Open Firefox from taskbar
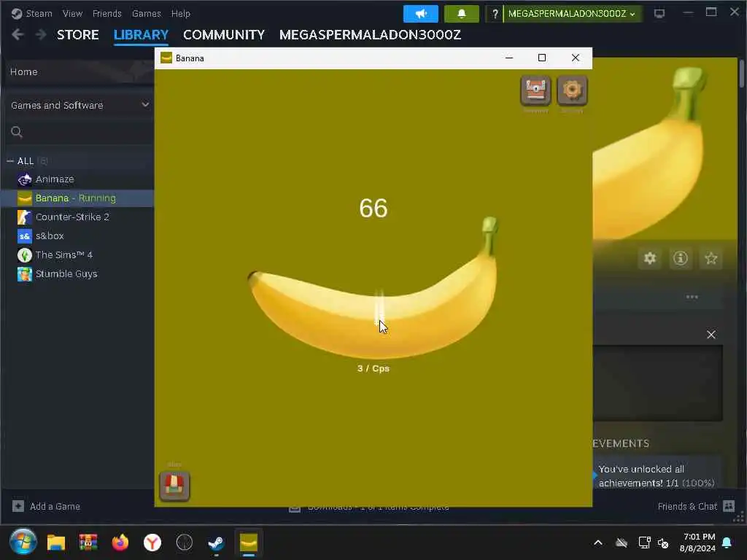The image size is (747, 560). (x=120, y=542)
